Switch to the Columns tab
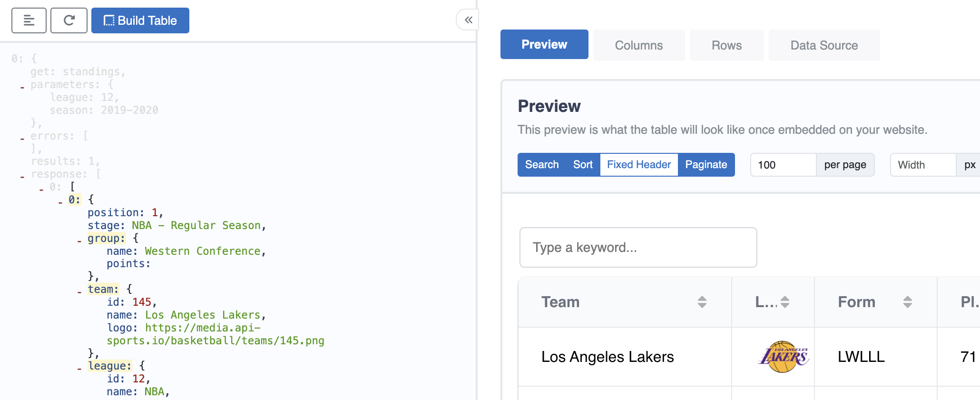Image resolution: width=980 pixels, height=400 pixels. (x=639, y=45)
